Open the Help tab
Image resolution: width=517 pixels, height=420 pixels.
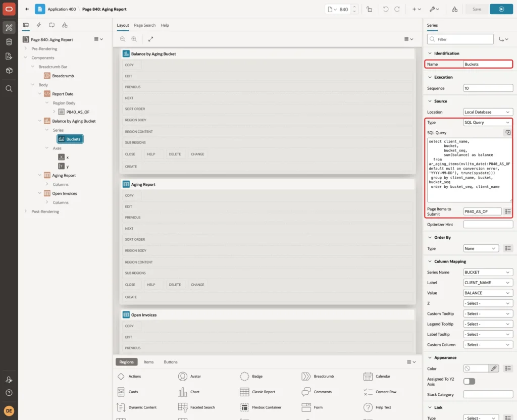coord(165,25)
